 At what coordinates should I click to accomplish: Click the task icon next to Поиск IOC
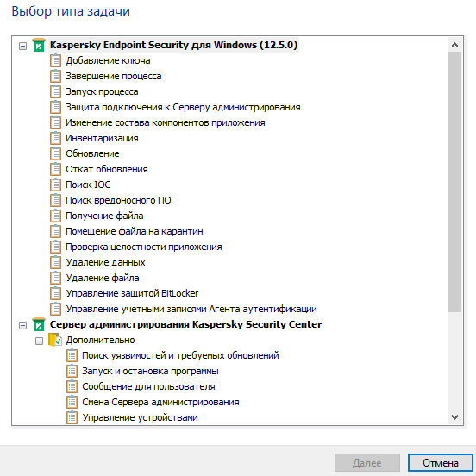point(55,185)
